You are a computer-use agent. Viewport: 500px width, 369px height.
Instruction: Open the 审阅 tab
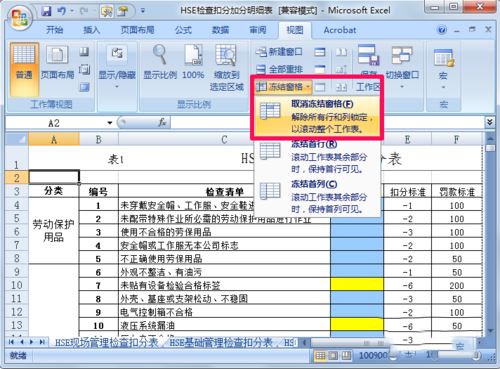coord(258,30)
